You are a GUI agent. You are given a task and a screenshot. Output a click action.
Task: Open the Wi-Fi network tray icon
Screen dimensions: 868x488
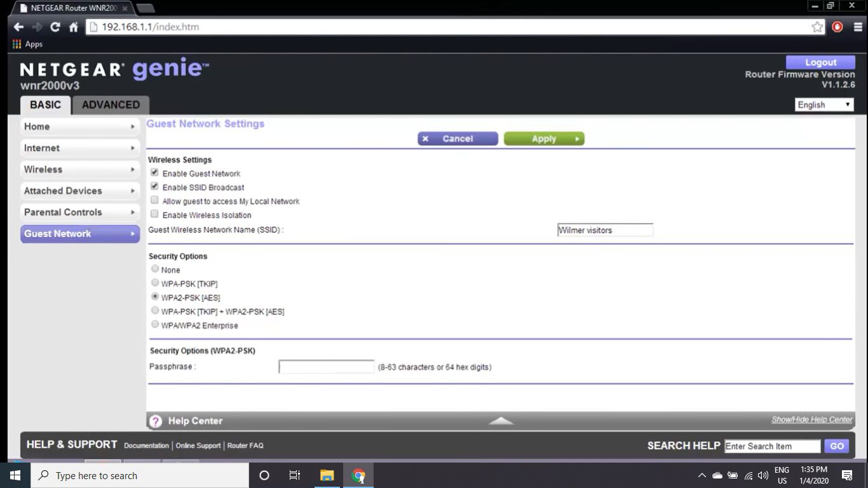749,475
